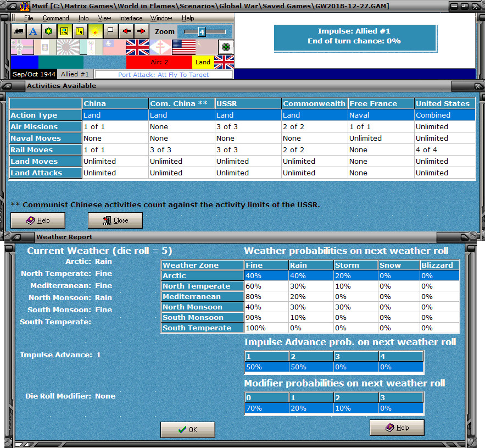Select the Commonwealth column header
Image resolution: width=485 pixels, height=448 pixels.
click(x=315, y=104)
